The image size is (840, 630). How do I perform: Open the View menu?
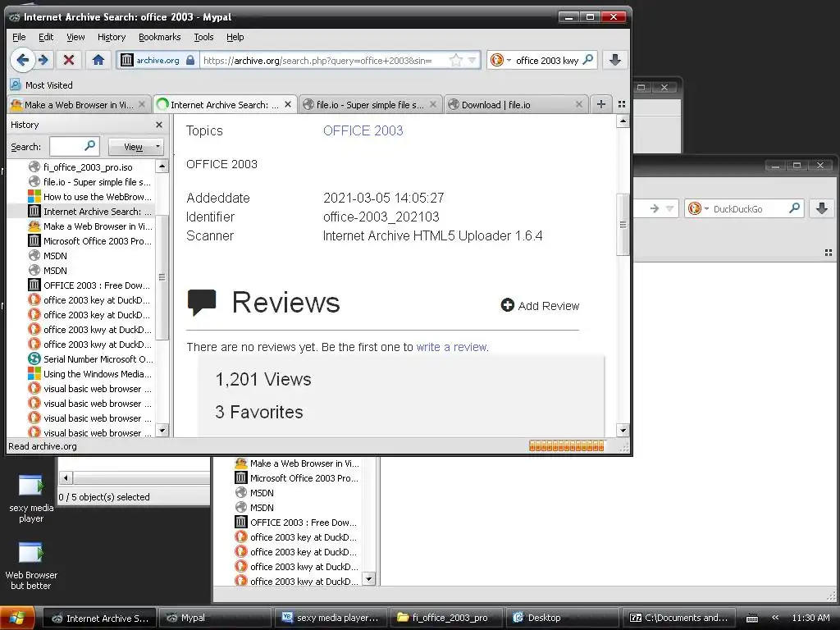[x=75, y=37]
